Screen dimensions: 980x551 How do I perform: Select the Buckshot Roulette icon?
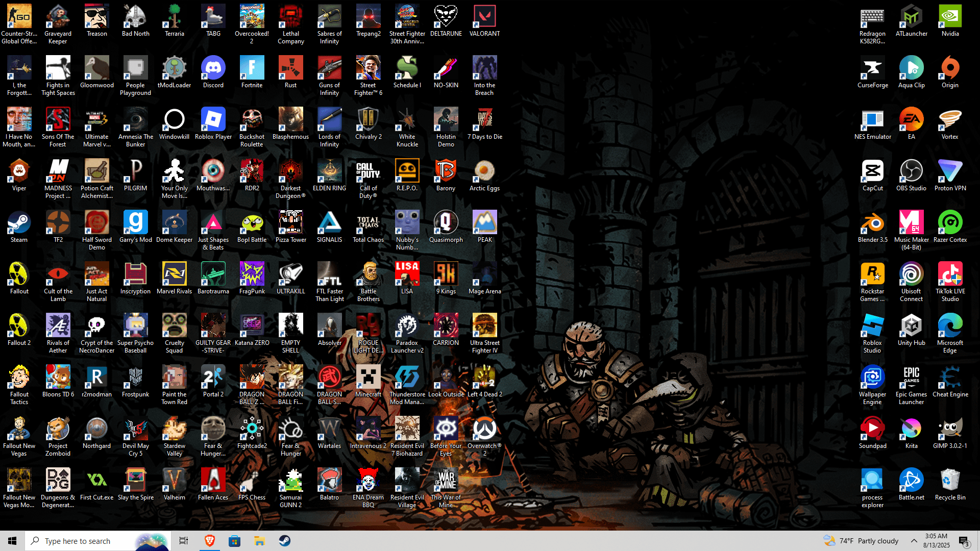coord(252,128)
